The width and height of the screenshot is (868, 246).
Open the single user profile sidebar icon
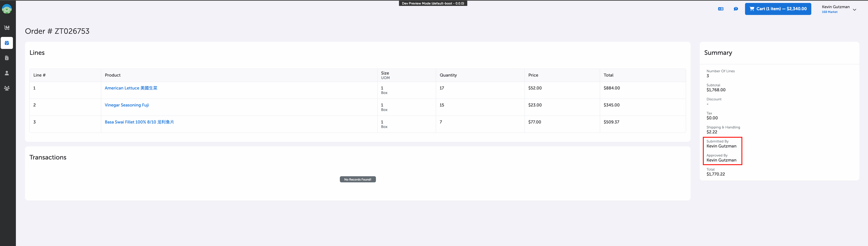coord(7,73)
